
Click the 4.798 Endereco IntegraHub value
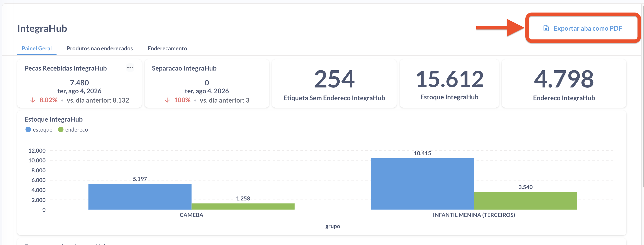[564, 79]
